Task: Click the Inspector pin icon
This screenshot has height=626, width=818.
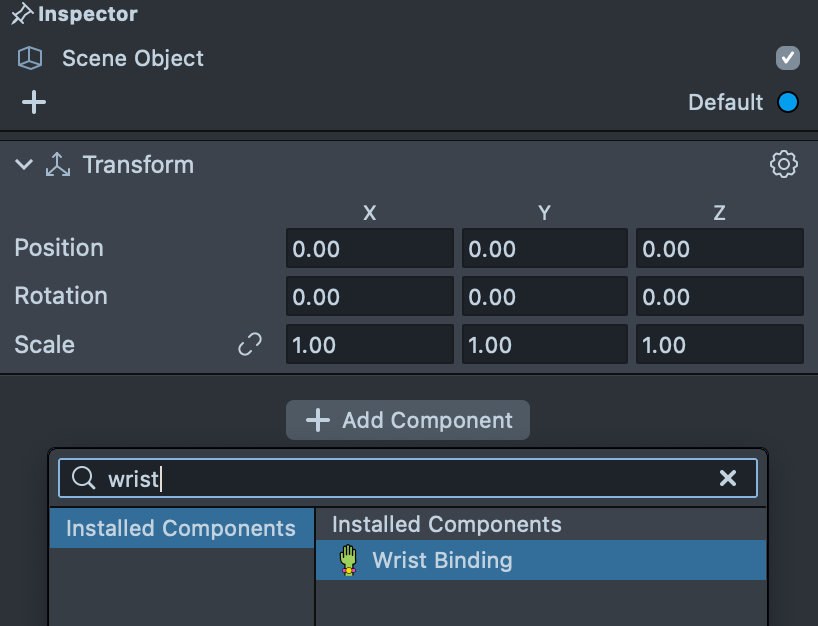Action: point(21,15)
